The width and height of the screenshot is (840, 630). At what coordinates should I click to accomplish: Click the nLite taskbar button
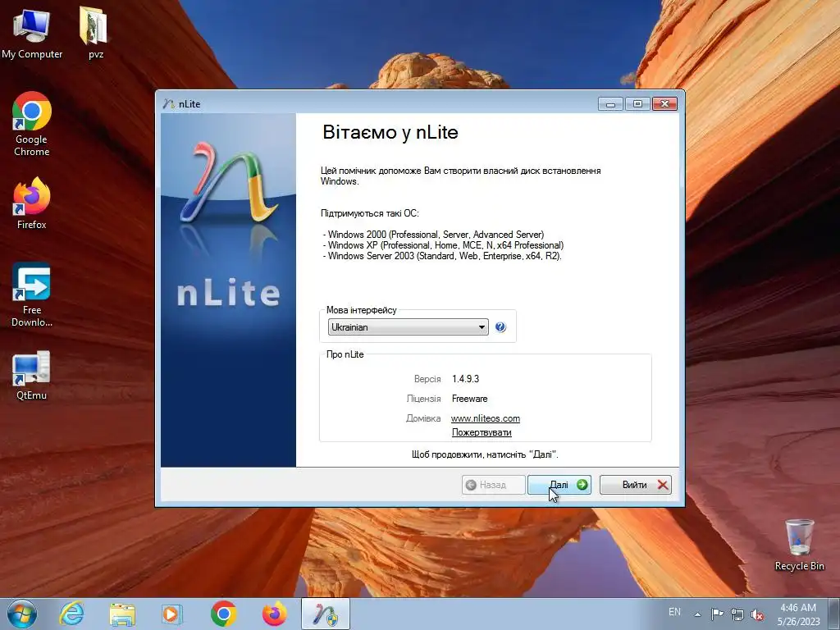(326, 614)
